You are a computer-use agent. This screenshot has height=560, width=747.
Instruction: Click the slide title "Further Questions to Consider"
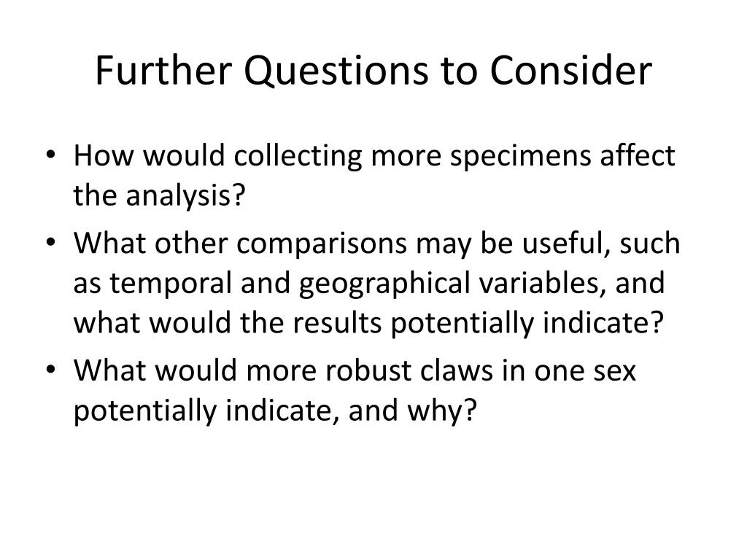coord(373,71)
